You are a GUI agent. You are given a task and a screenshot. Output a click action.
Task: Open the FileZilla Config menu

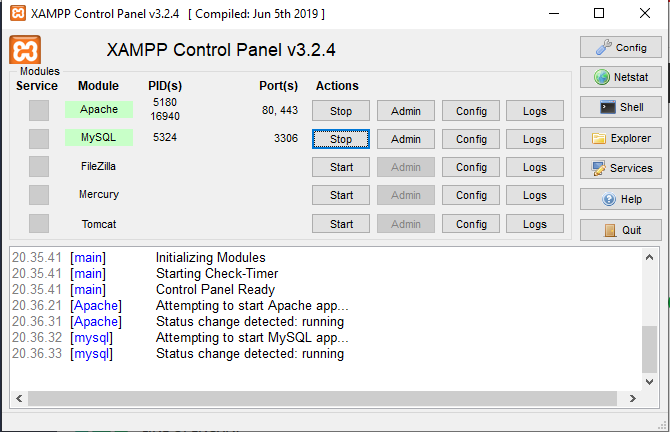pos(471,167)
